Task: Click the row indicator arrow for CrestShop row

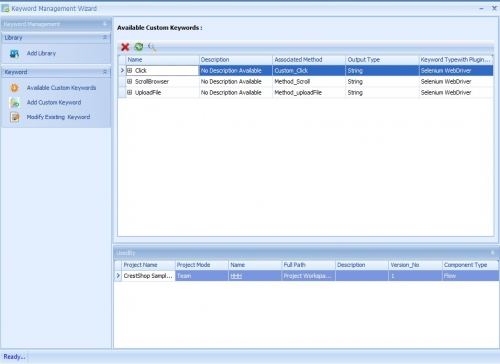Action: click(x=118, y=276)
